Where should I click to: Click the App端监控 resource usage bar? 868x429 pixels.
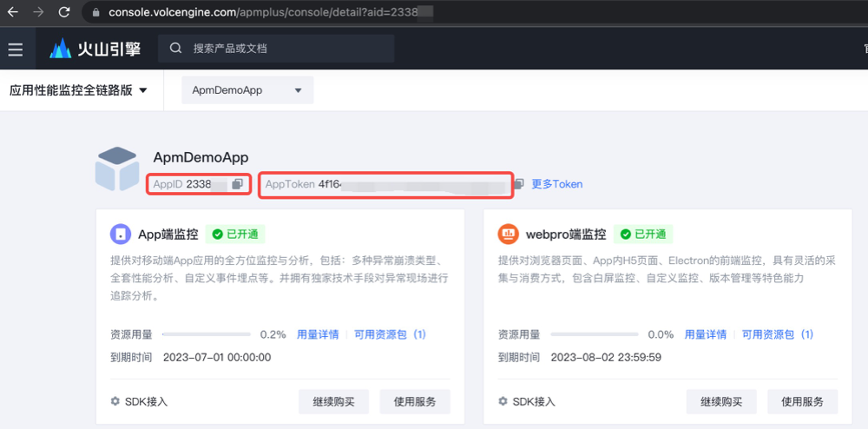tap(207, 334)
